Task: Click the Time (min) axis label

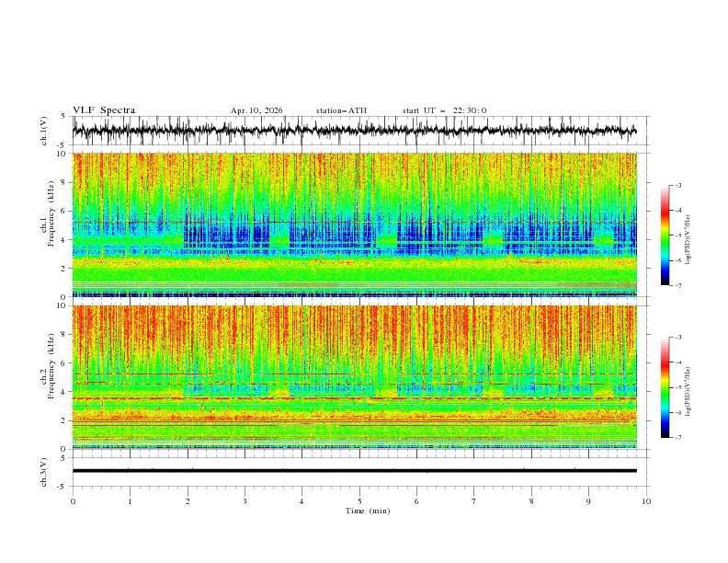Action: [368, 511]
